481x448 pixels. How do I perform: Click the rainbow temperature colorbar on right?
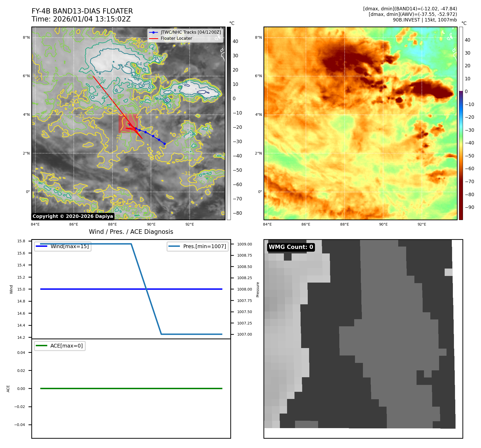point(461,123)
